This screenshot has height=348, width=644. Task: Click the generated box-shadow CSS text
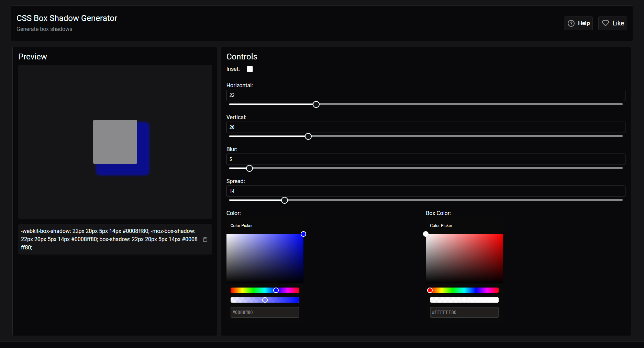(x=109, y=239)
